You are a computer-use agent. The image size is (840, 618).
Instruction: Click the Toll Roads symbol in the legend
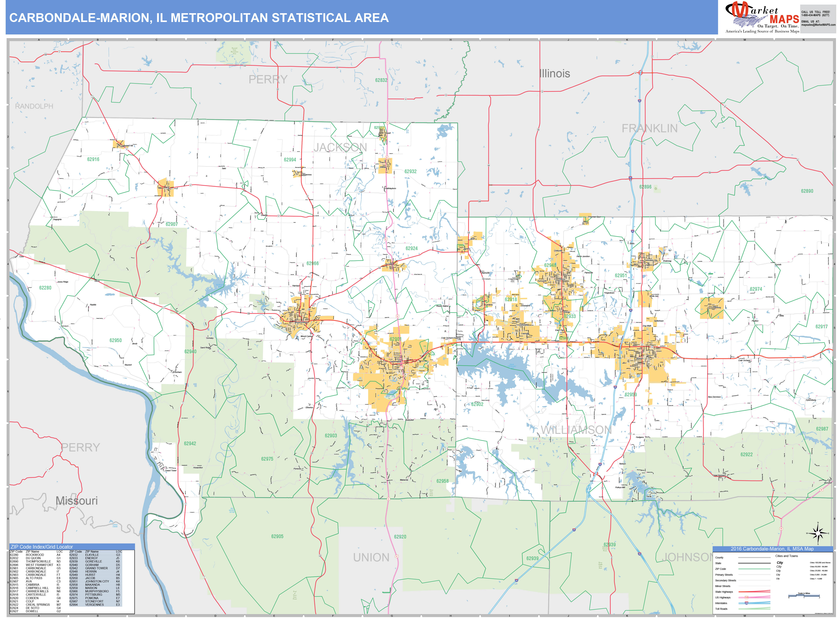tap(755, 609)
